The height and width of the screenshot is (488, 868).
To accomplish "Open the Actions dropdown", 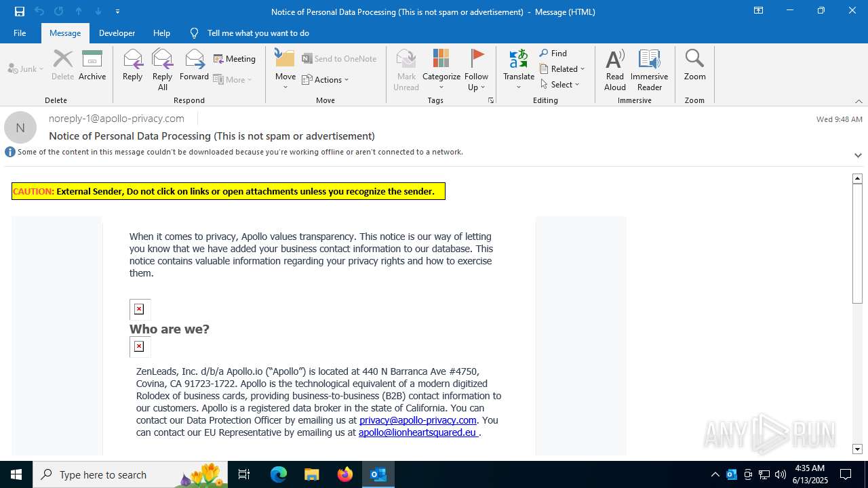I will (325, 79).
